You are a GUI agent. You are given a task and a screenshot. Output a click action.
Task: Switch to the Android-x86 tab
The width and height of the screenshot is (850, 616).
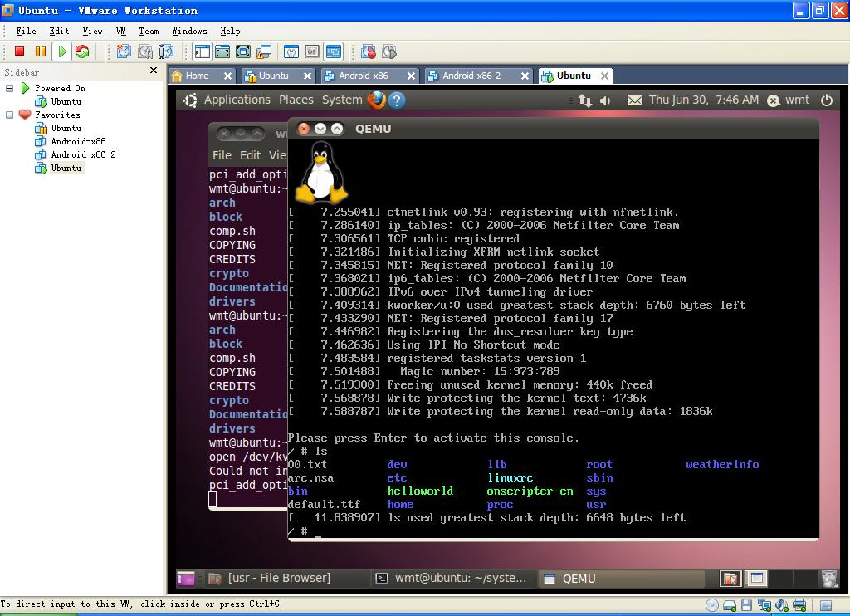click(x=365, y=75)
